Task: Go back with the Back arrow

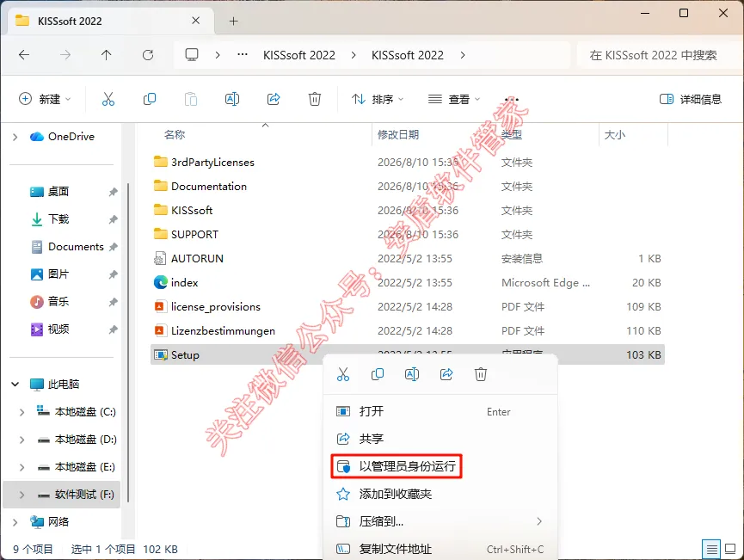Action: click(x=24, y=55)
